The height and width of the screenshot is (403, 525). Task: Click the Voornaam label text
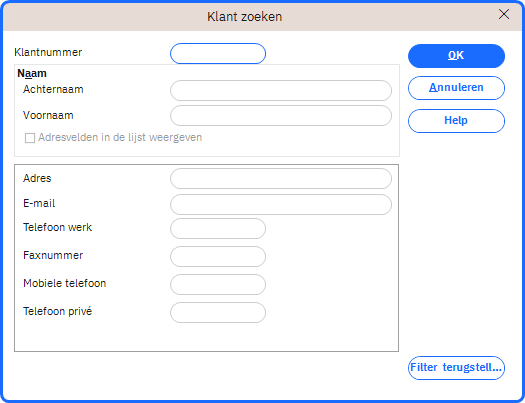click(x=48, y=115)
